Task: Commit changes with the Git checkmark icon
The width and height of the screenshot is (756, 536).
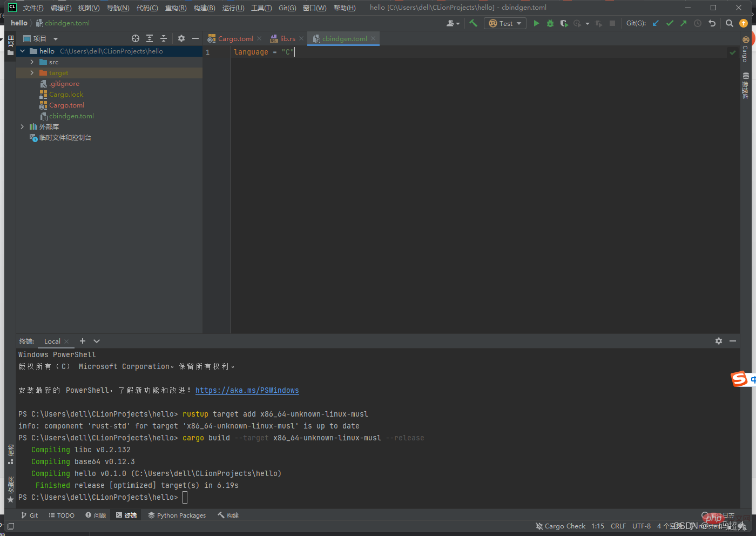Action: click(x=670, y=23)
